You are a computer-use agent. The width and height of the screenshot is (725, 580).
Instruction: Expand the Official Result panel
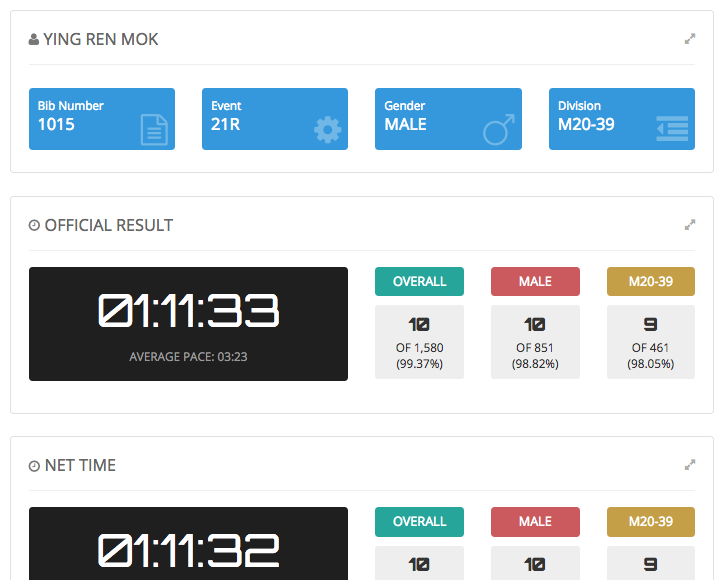(689, 225)
